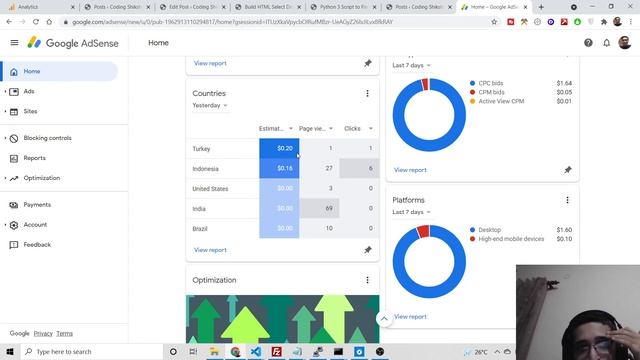
Task: Click the CPM bids red legend dot
Action: (x=473, y=92)
